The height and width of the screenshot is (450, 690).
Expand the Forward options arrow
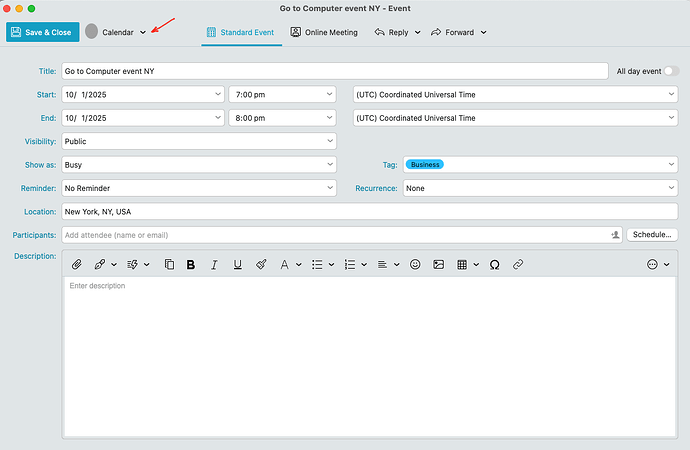483,32
